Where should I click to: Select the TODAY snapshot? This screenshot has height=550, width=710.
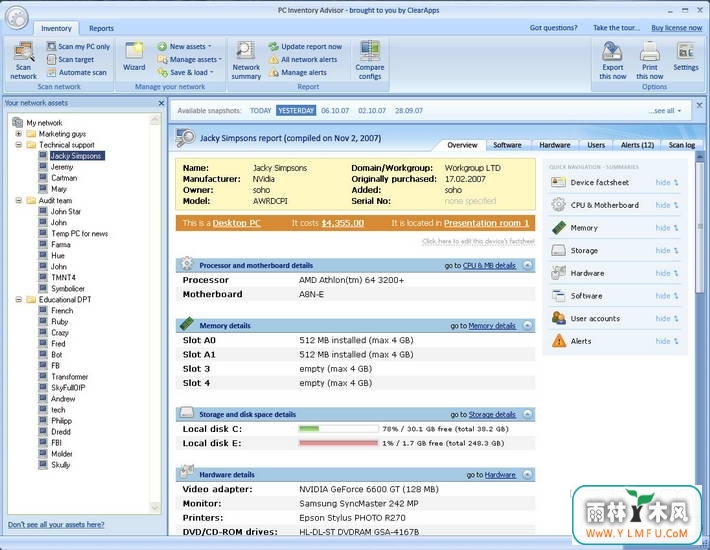(x=260, y=110)
